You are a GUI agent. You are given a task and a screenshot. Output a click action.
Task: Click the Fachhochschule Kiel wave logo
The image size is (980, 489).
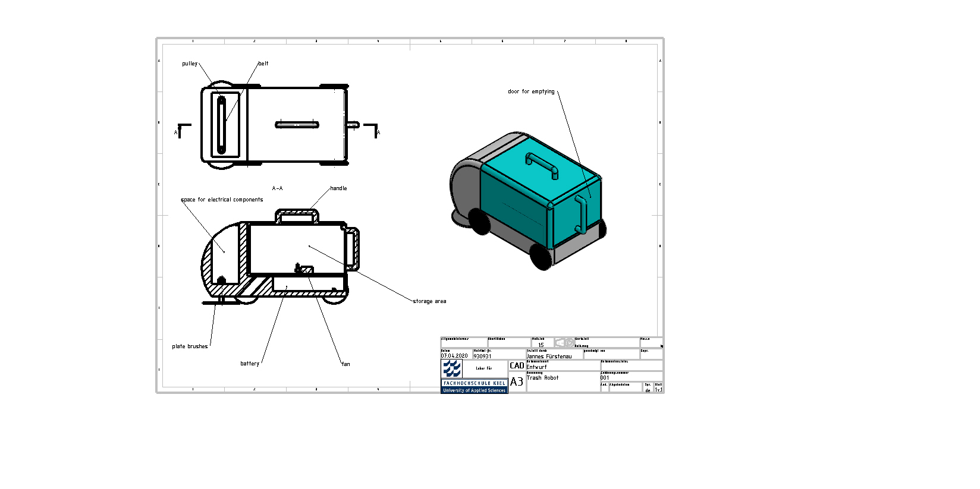coord(452,369)
